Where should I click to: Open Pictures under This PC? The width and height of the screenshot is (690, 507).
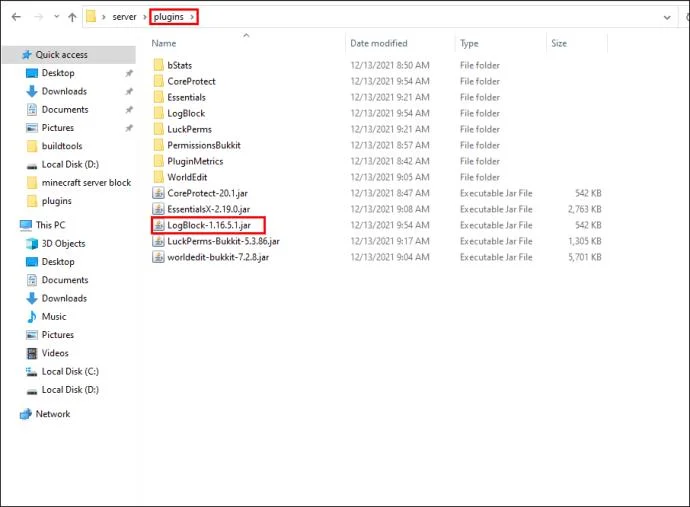pyautogui.click(x=58, y=335)
